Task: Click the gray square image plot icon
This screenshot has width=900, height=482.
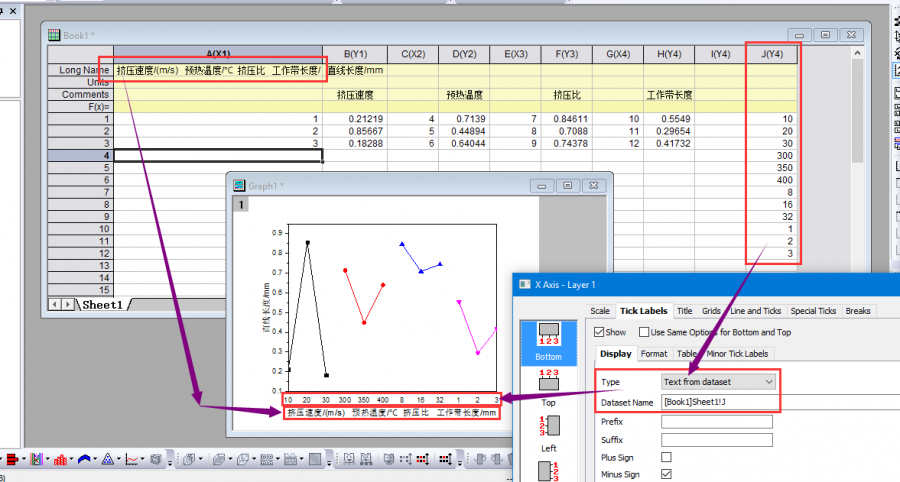Action: pos(315,459)
